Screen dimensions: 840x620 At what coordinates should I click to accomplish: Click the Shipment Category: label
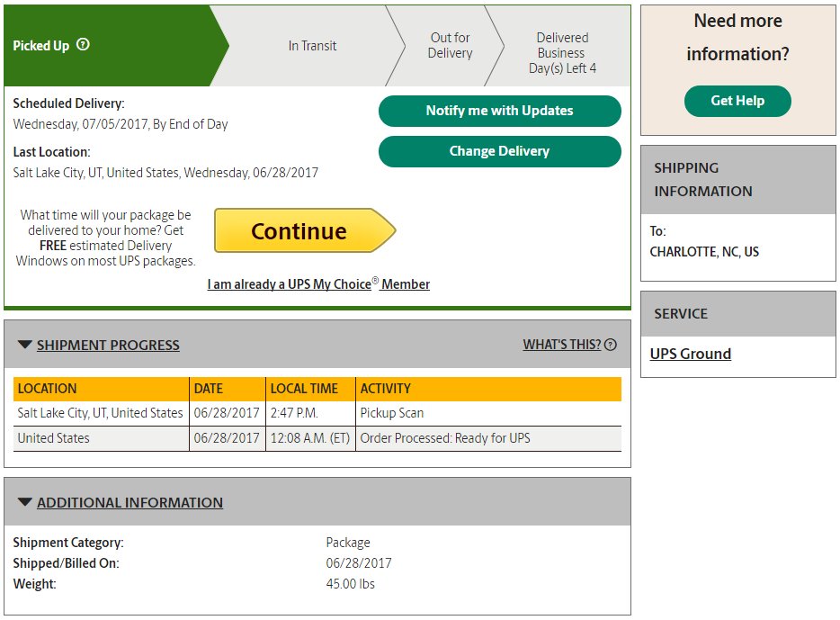(68, 543)
